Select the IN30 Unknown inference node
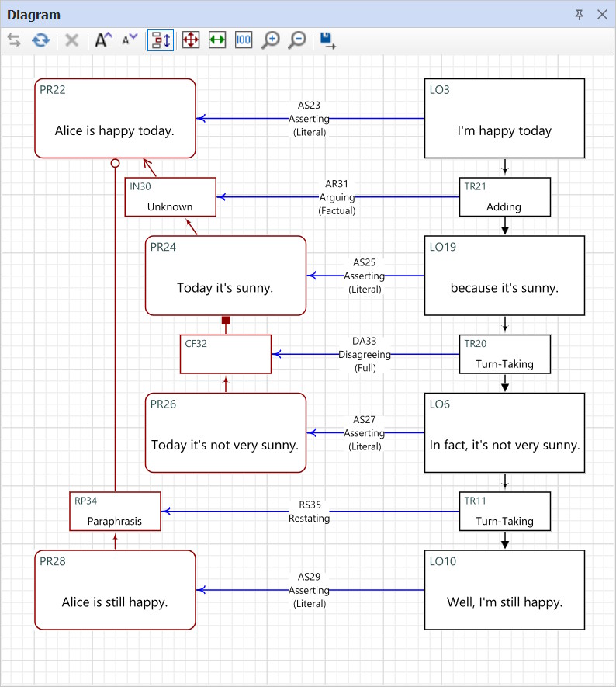Image resolution: width=616 pixels, height=687 pixels. [171, 196]
